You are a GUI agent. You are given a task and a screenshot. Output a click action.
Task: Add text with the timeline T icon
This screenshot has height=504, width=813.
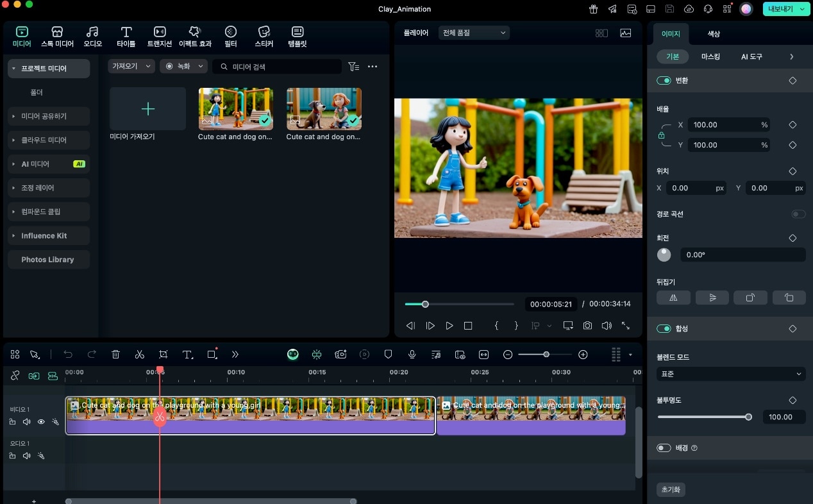(187, 354)
